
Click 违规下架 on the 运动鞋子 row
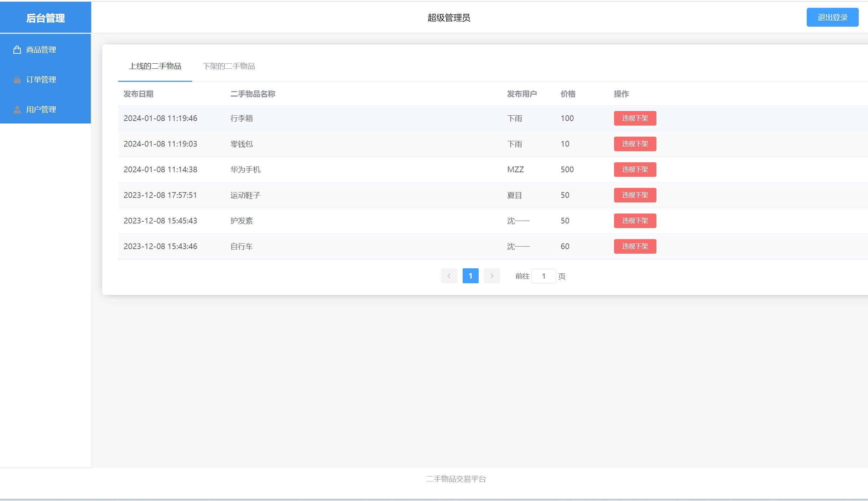[x=635, y=195]
